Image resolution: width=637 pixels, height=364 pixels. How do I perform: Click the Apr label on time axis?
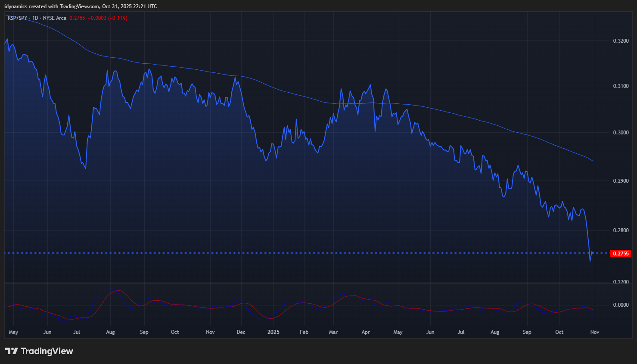click(x=366, y=332)
